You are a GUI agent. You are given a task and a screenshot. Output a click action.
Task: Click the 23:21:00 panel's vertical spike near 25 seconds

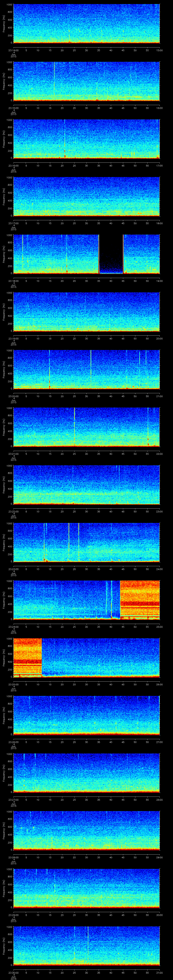[74, 427]
